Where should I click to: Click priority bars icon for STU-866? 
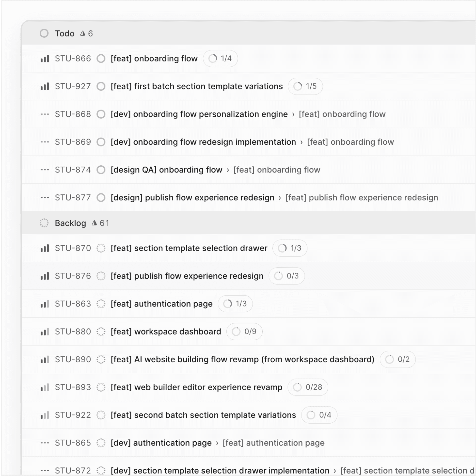[45, 59]
